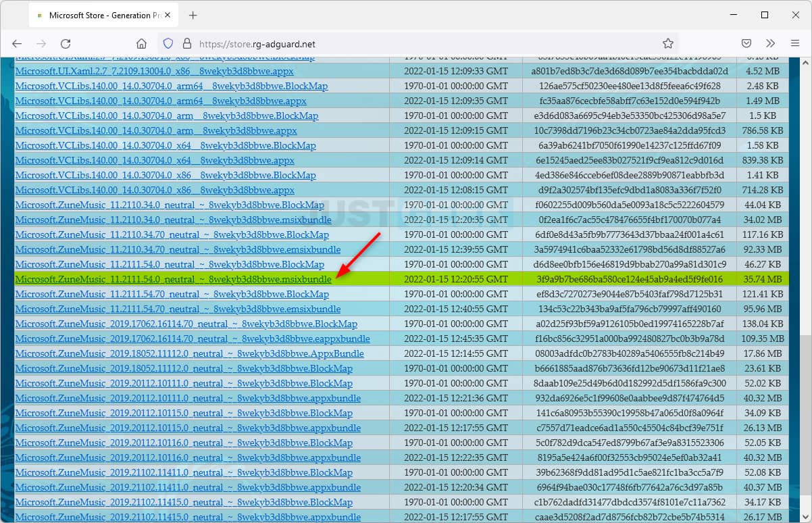Open ZuneMusic_2019.21102.11415.0 BlockMap link

pos(184,502)
